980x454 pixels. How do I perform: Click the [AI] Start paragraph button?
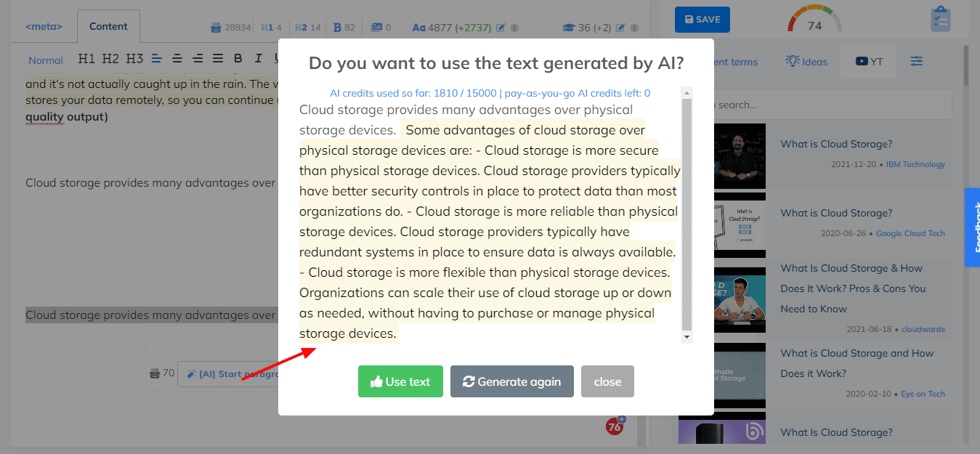228,374
